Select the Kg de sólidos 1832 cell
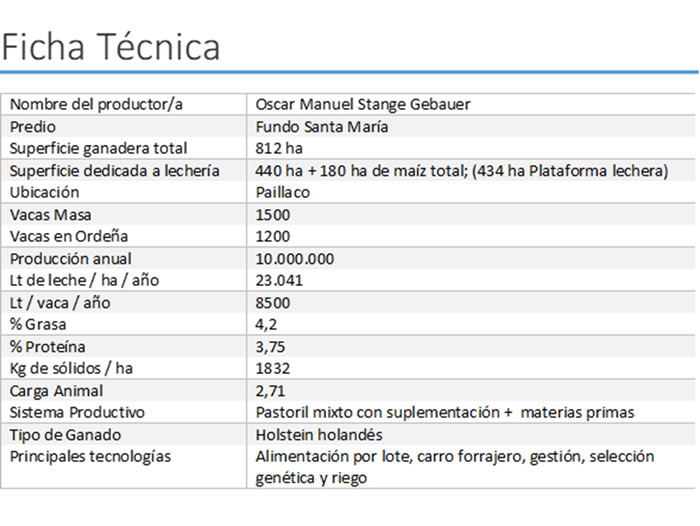Image resolution: width=700 pixels, height=526 pixels. point(273,369)
